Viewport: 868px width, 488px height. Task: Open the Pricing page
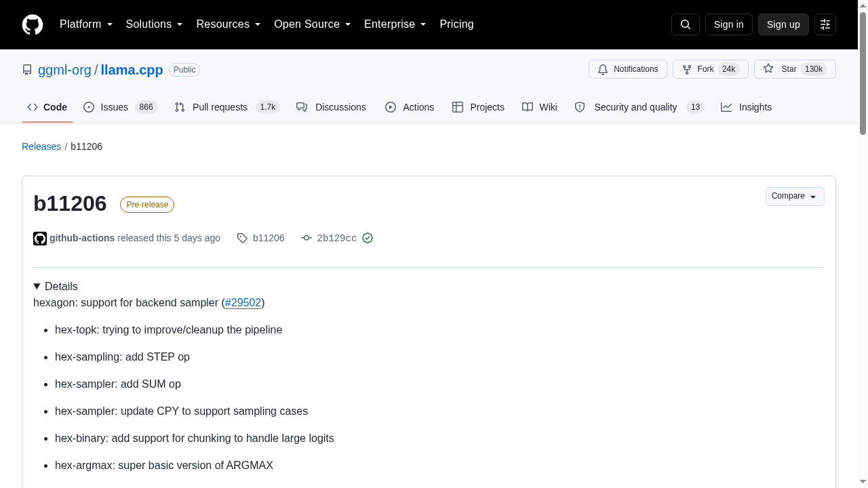456,24
